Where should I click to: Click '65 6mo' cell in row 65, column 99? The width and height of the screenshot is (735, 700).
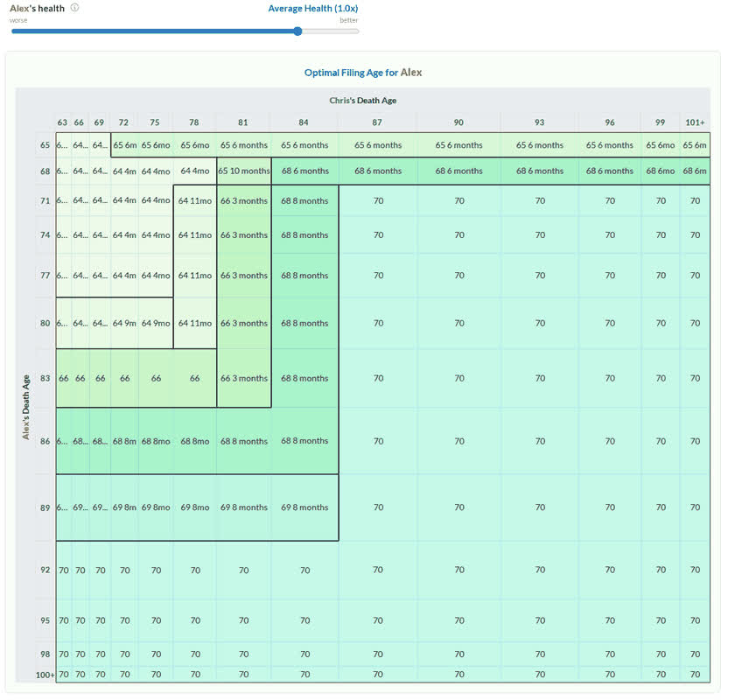click(661, 145)
